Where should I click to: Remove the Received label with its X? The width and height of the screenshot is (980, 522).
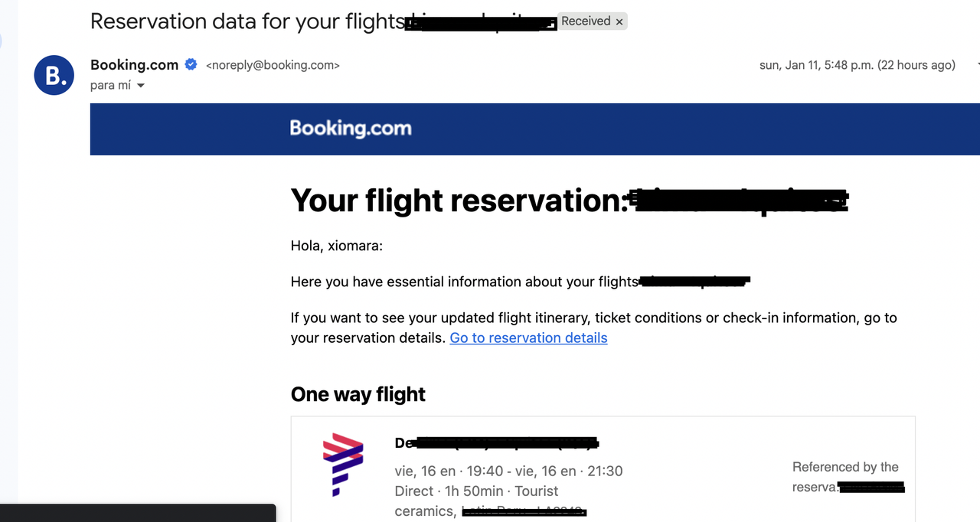[x=619, y=21]
